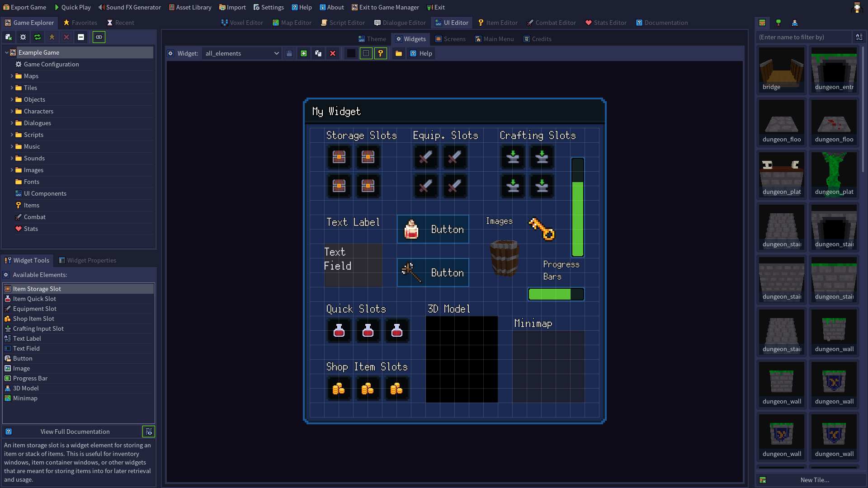
Task: Expand the Music folder
Action: (12, 146)
